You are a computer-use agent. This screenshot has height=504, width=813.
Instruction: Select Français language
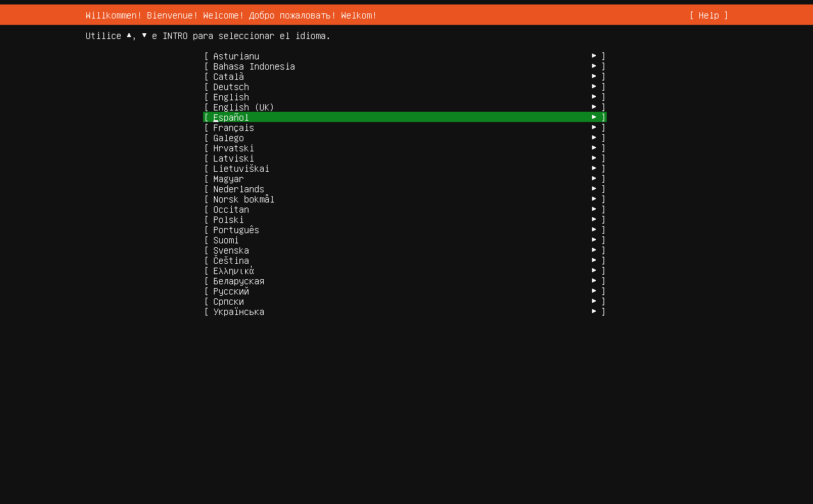[x=405, y=128]
